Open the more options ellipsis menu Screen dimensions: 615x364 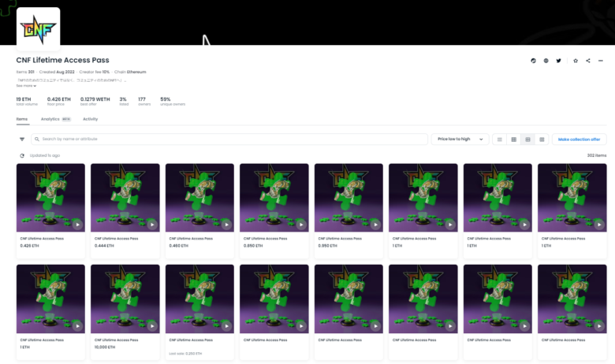pyautogui.click(x=601, y=61)
